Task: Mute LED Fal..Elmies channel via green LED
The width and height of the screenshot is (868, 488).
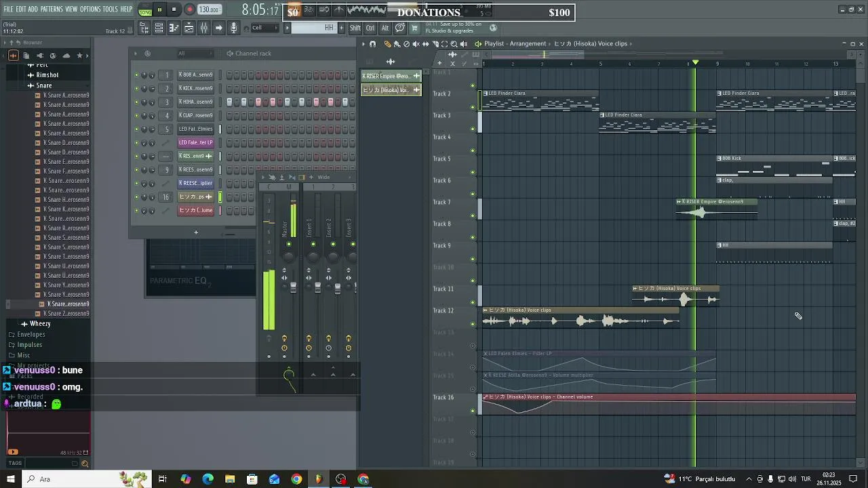Action: tap(136, 129)
